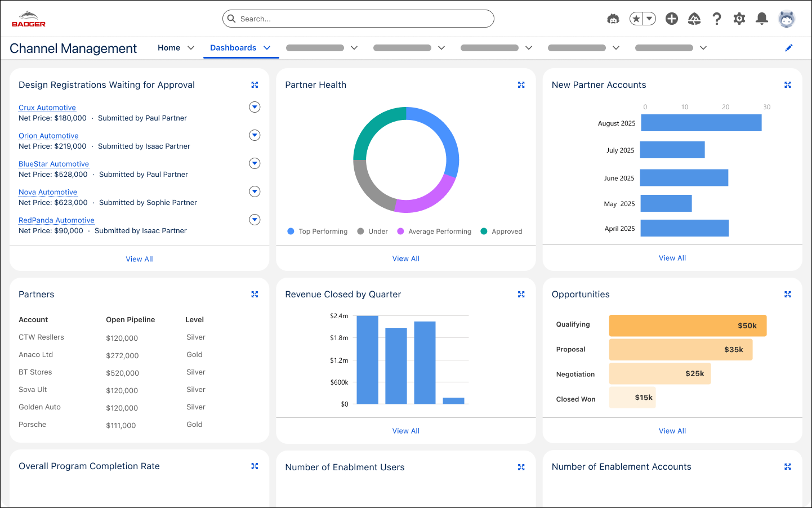
Task: Click View All under Partner Health
Action: (406, 259)
